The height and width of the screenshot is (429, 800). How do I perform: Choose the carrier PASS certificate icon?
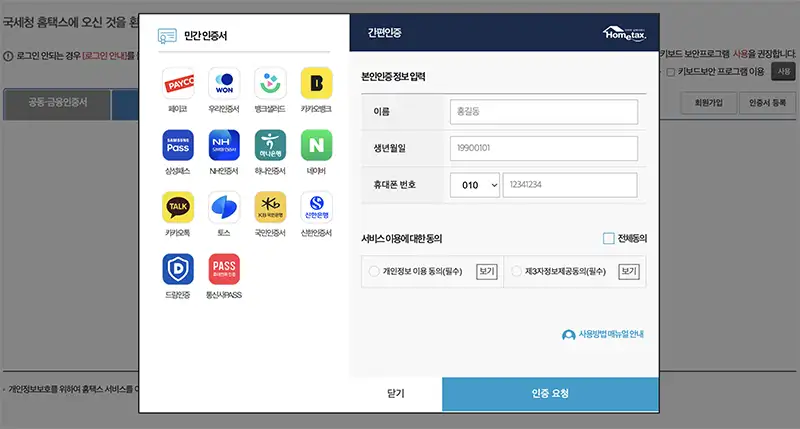[x=224, y=269]
